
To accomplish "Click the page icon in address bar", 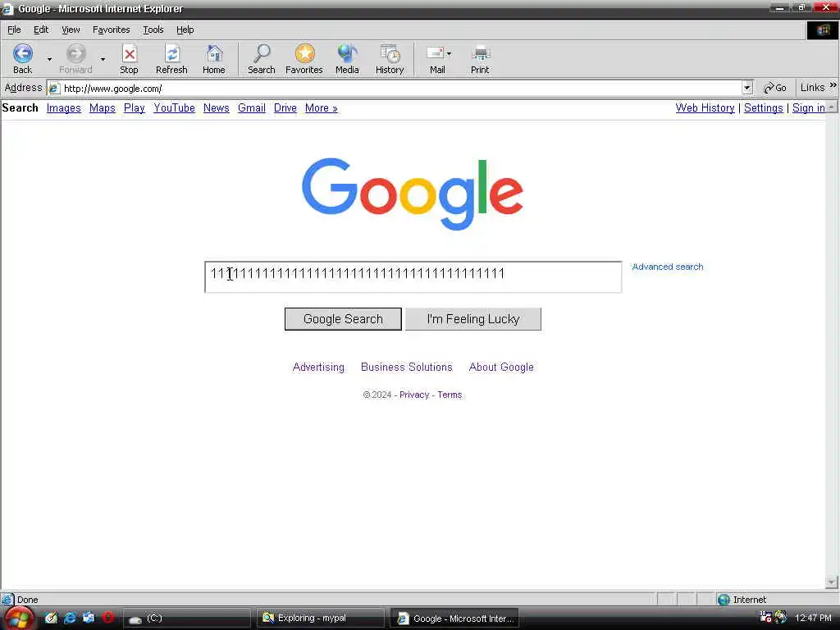I will pyautogui.click(x=54, y=89).
